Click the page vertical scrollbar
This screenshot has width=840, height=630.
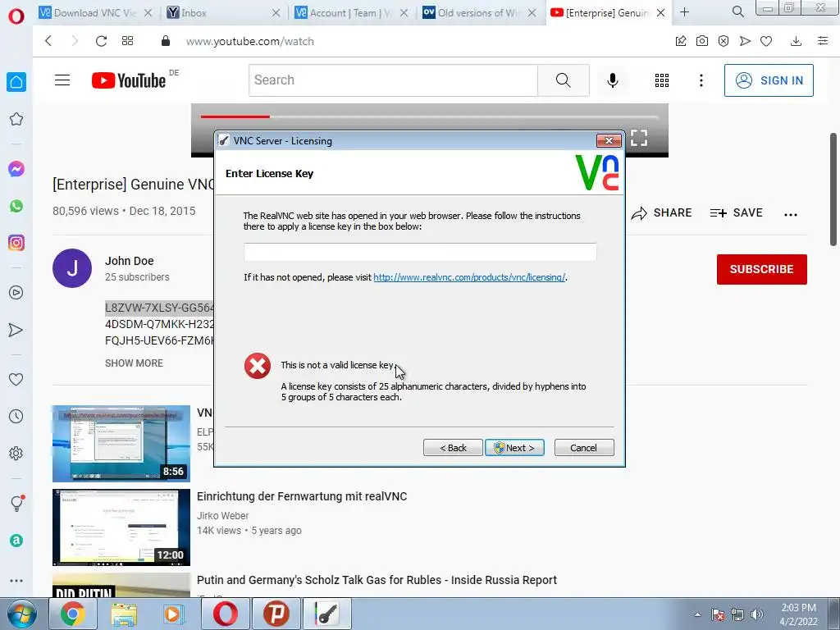833,189
